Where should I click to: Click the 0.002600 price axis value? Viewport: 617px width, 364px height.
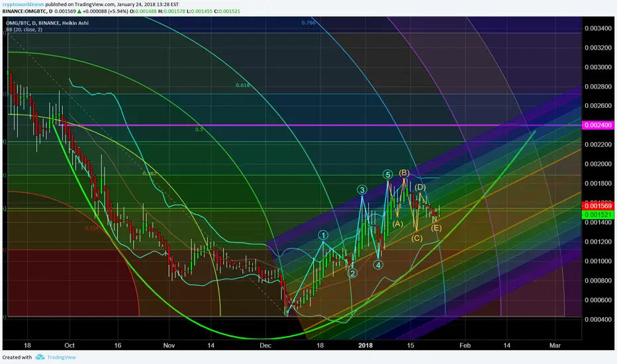pos(598,106)
